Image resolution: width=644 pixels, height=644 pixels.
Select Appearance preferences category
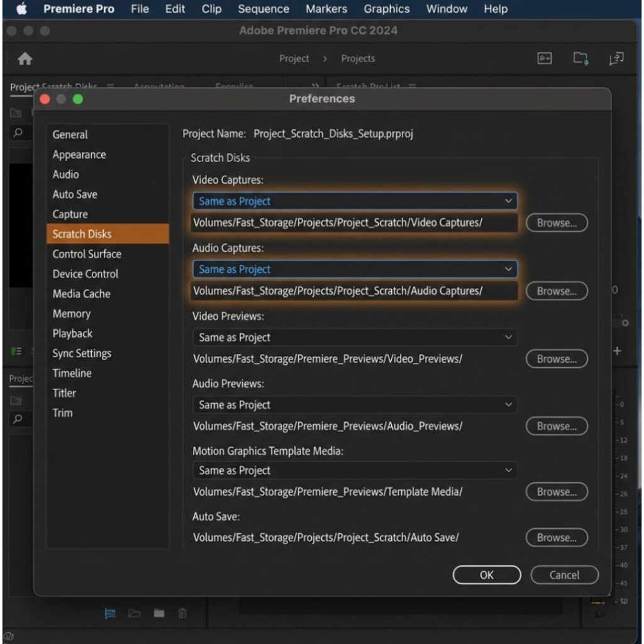108,155
